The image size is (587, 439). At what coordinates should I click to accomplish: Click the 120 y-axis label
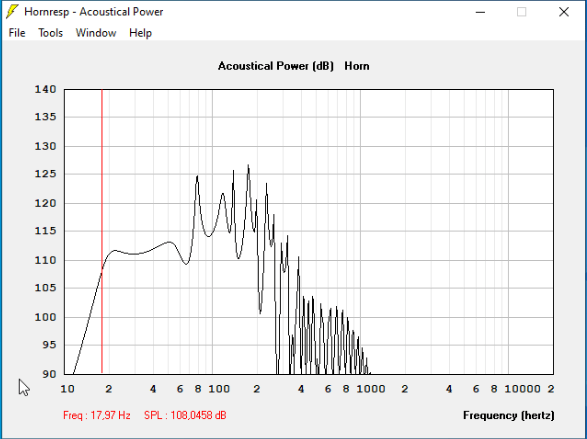point(45,204)
